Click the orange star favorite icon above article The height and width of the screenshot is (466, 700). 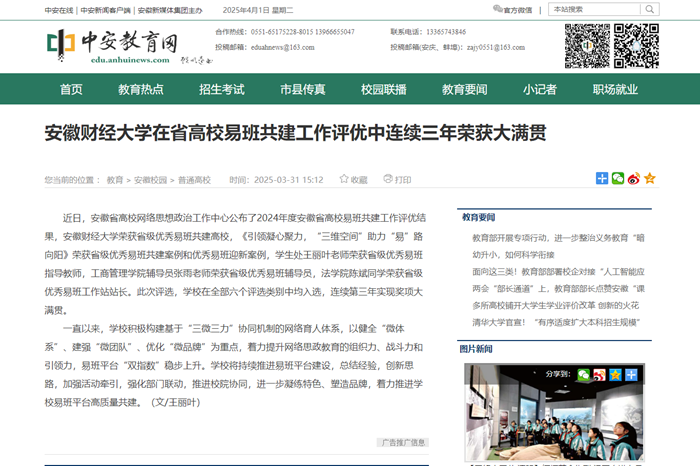[x=650, y=178]
